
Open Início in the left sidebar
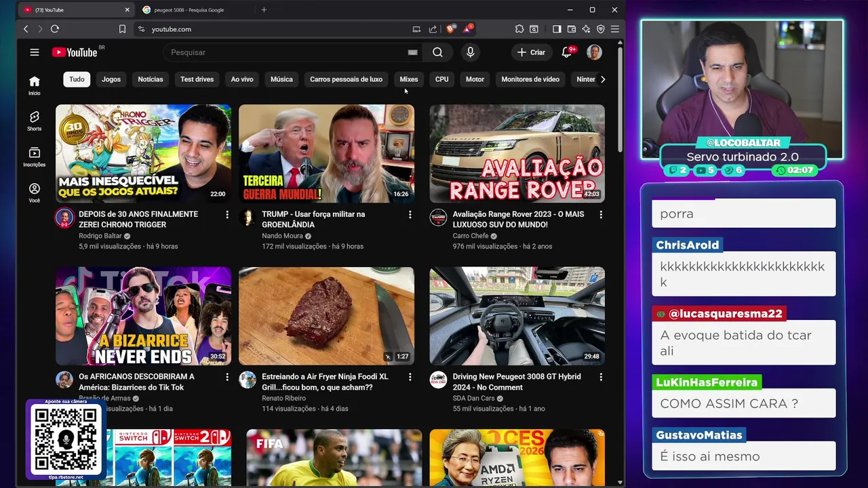point(35,85)
